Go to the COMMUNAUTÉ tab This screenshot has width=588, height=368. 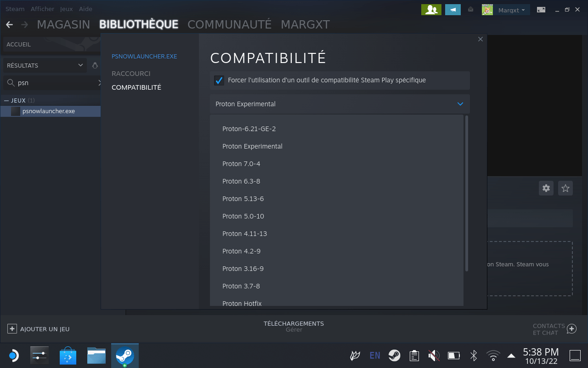[230, 24]
